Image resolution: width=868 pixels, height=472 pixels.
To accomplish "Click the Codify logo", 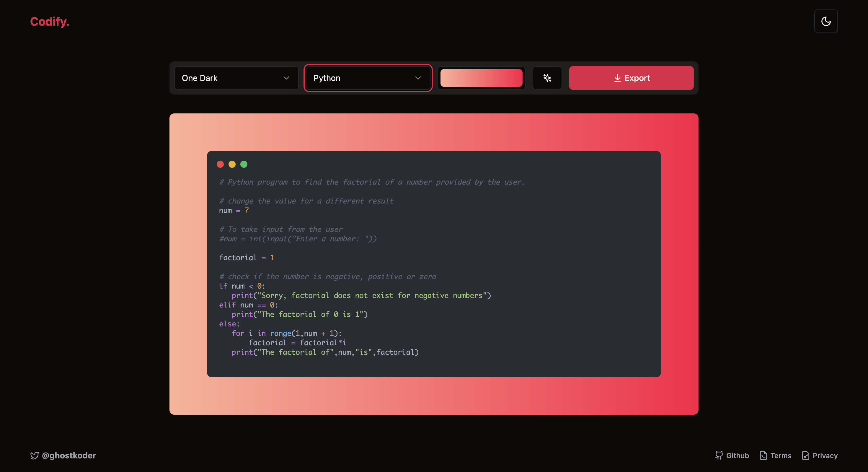I will click(50, 22).
